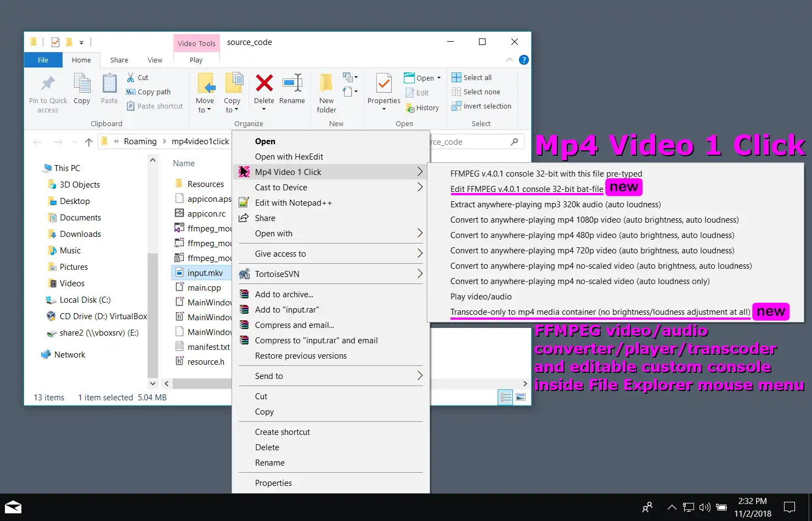Toggle quick access toolbar Properties checkmark button
The width and height of the screenshot is (812, 521).
(x=55, y=42)
